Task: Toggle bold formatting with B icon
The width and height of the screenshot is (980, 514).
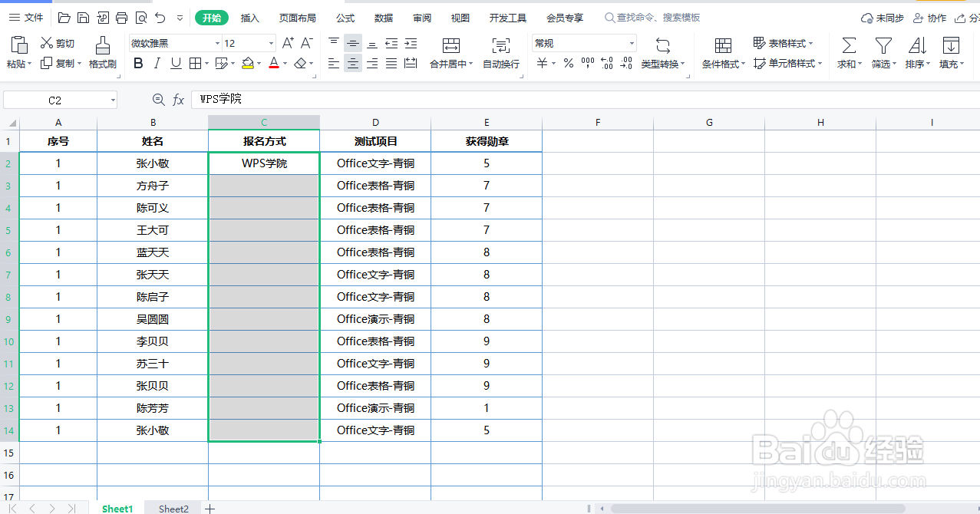Action: [x=138, y=64]
